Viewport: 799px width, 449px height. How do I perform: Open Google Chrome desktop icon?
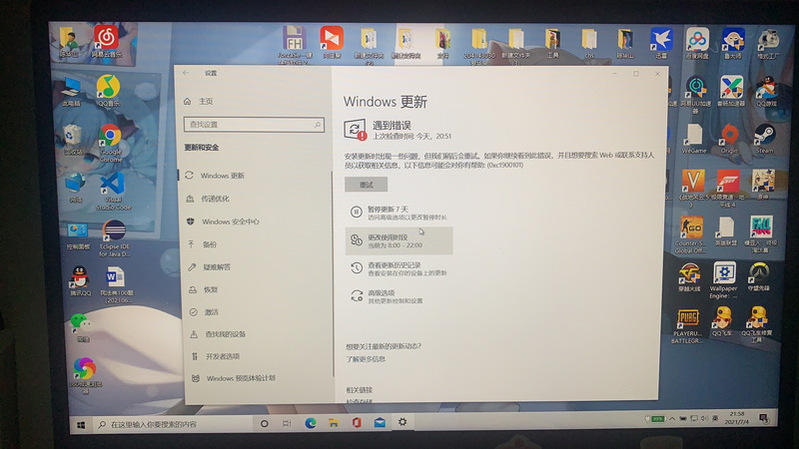pyautogui.click(x=110, y=138)
